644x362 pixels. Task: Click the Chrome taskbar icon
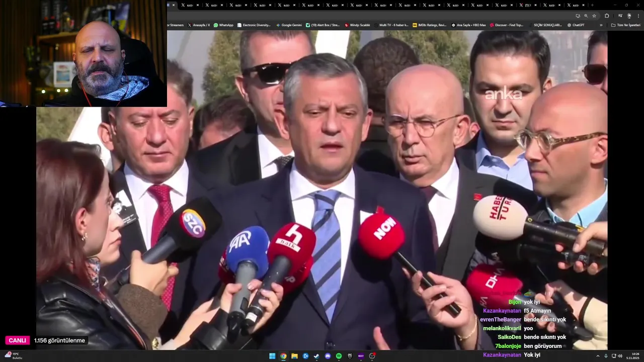(x=283, y=356)
